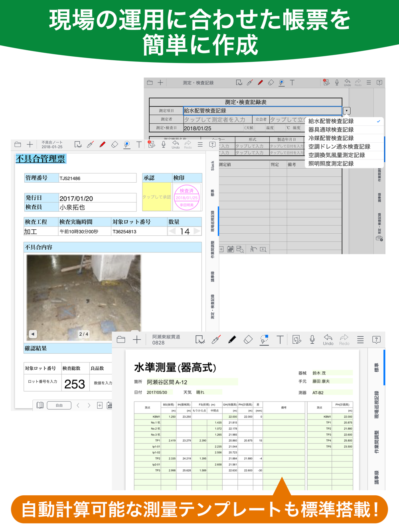Edit the 検査員 field 小泉拓也
Viewport: 399px width, 532px height.
(x=97, y=207)
